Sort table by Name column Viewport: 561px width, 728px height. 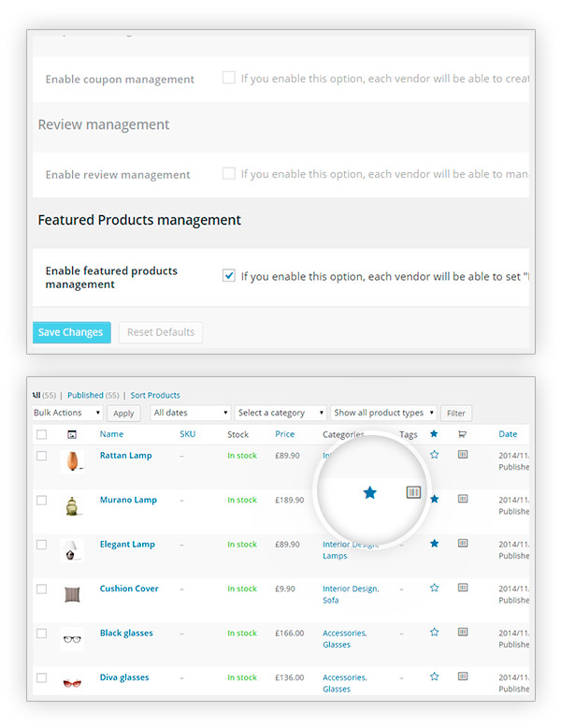point(111,434)
